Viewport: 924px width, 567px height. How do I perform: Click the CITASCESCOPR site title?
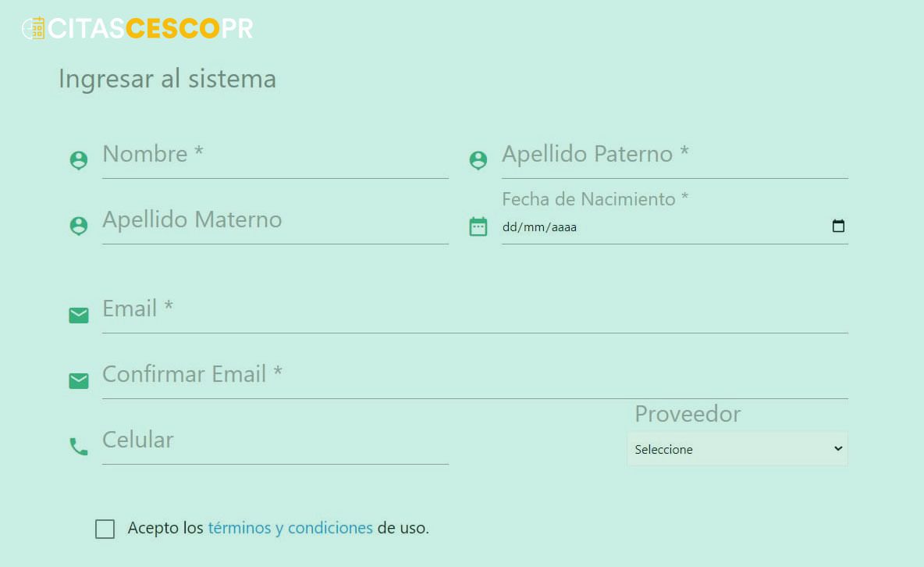(148, 28)
